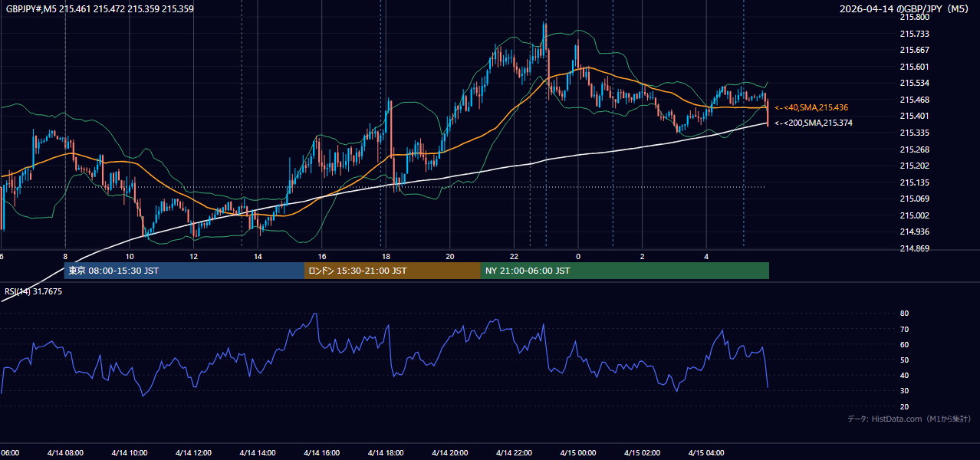The height and width of the screenshot is (460, 980).
Task: Click hour tick 16 under the price chart
Action: 322,256
